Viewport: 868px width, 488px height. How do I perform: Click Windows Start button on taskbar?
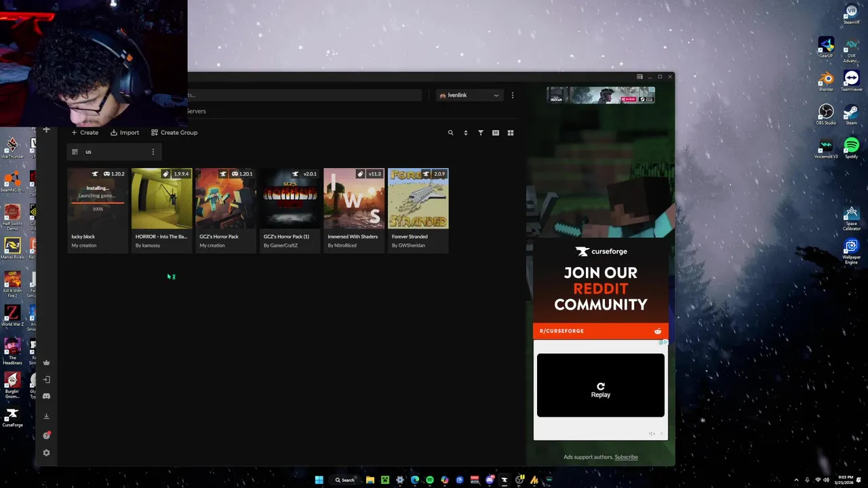click(x=319, y=480)
